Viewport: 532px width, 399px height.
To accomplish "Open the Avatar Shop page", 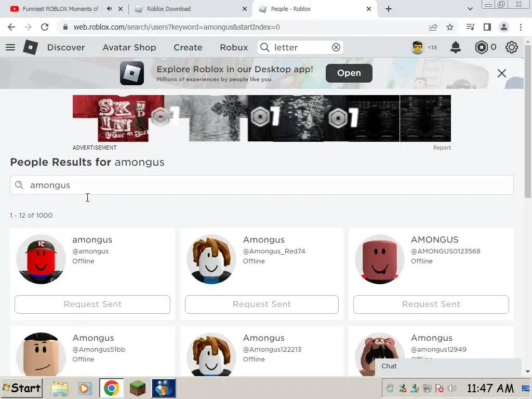I will 129,47.
